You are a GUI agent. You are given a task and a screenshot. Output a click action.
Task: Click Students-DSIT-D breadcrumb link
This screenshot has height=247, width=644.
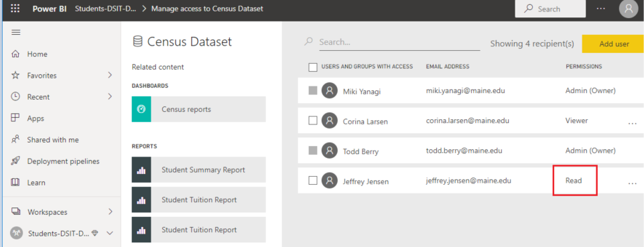106,9
